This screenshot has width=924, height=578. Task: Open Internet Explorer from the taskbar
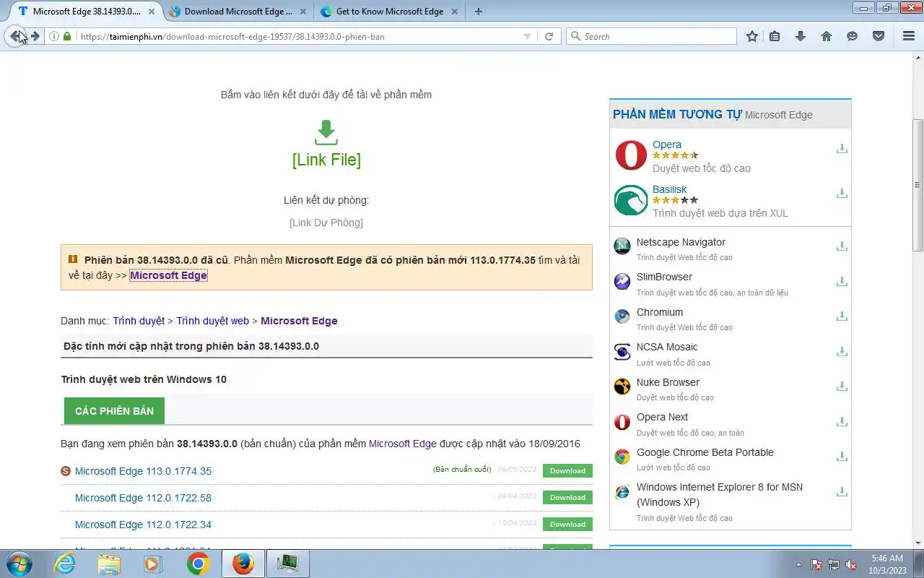[64, 564]
